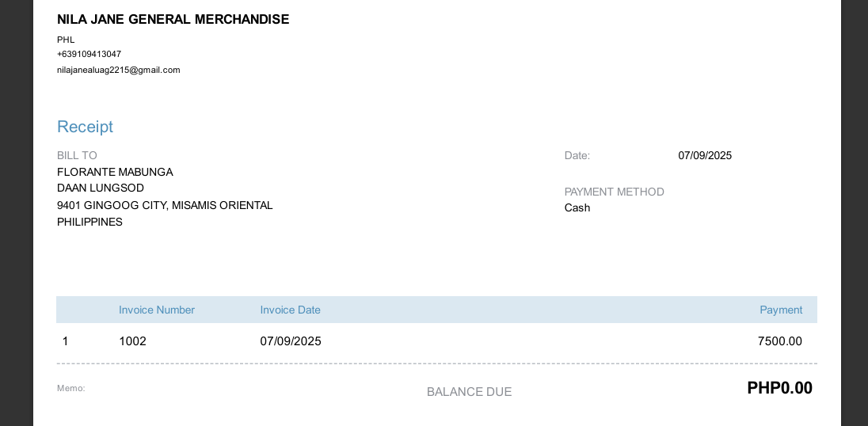Click the email address nilajanealuag2215@gmail.com
This screenshot has height=426, width=868.
point(119,70)
